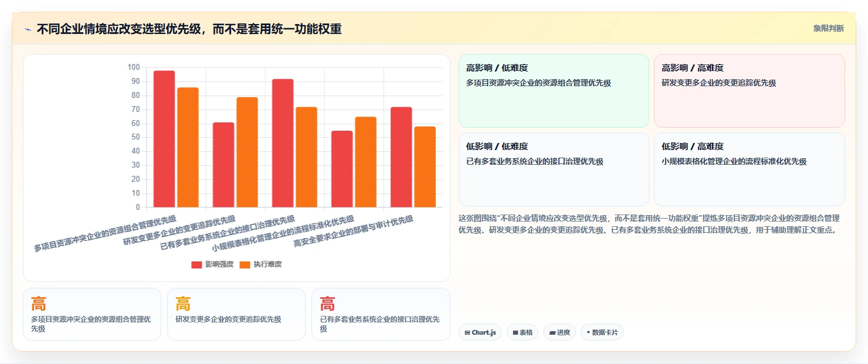The width and height of the screenshot is (868, 364).
Task: Click the 象限判断 label in the header
Action: coord(828,28)
